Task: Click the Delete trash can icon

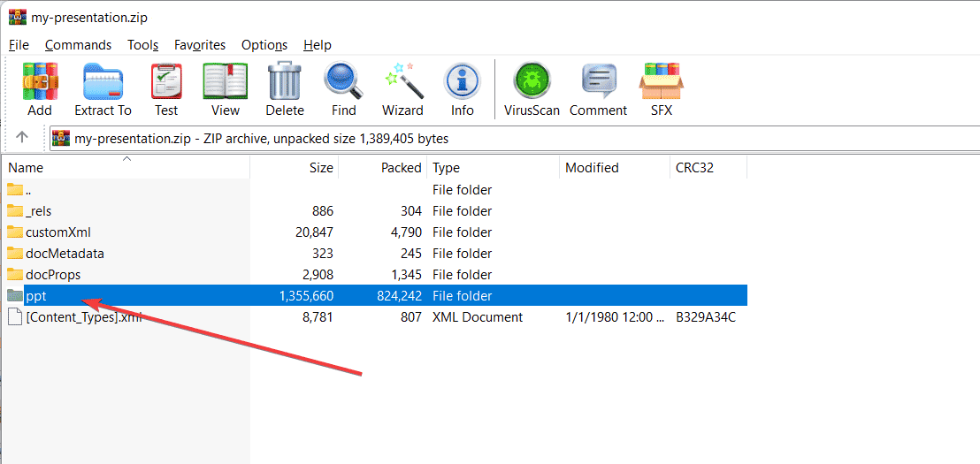Action: point(285,81)
